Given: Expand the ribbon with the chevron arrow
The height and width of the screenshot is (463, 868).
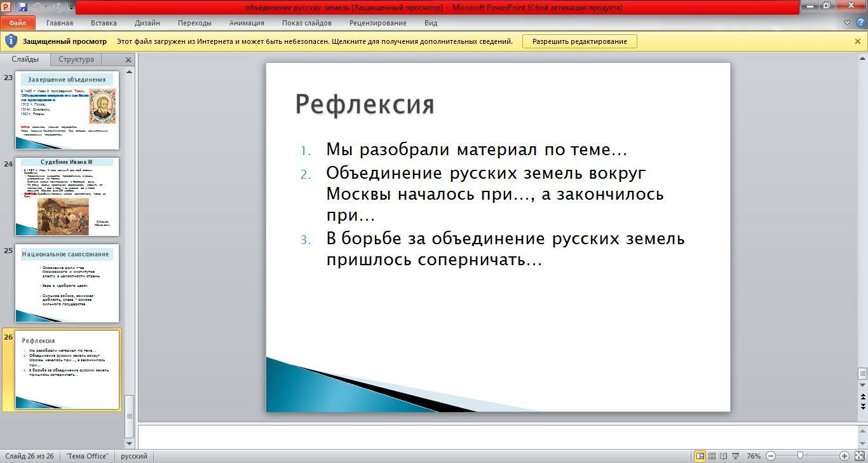Looking at the screenshot, I should click(x=847, y=23).
